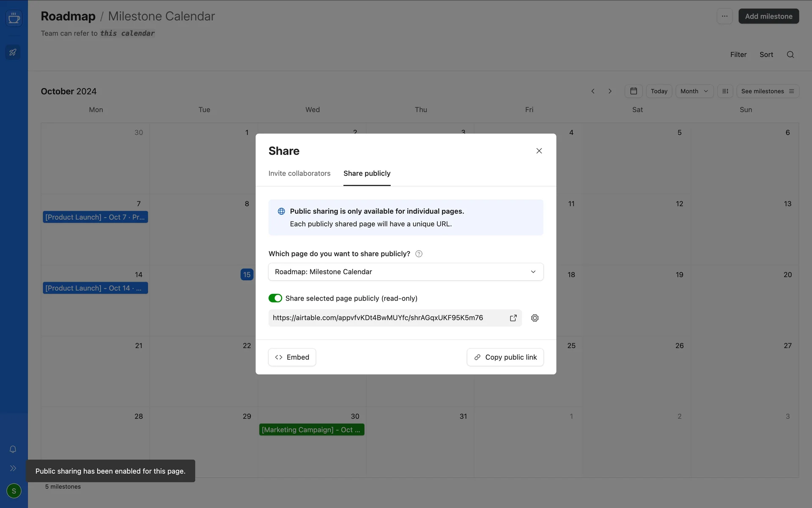Go to next month arrow
The image size is (812, 508).
click(610, 91)
